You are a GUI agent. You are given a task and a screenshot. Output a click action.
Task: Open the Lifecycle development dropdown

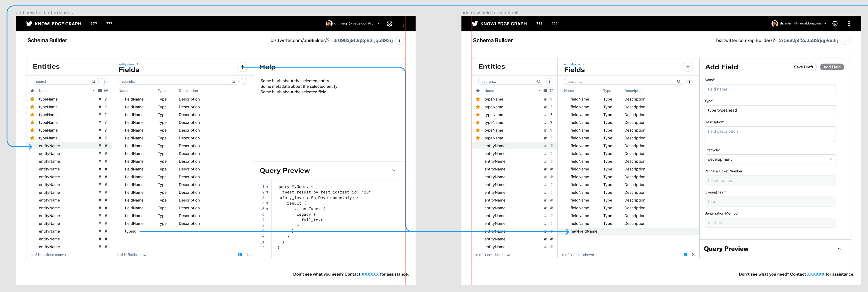pyautogui.click(x=770, y=159)
